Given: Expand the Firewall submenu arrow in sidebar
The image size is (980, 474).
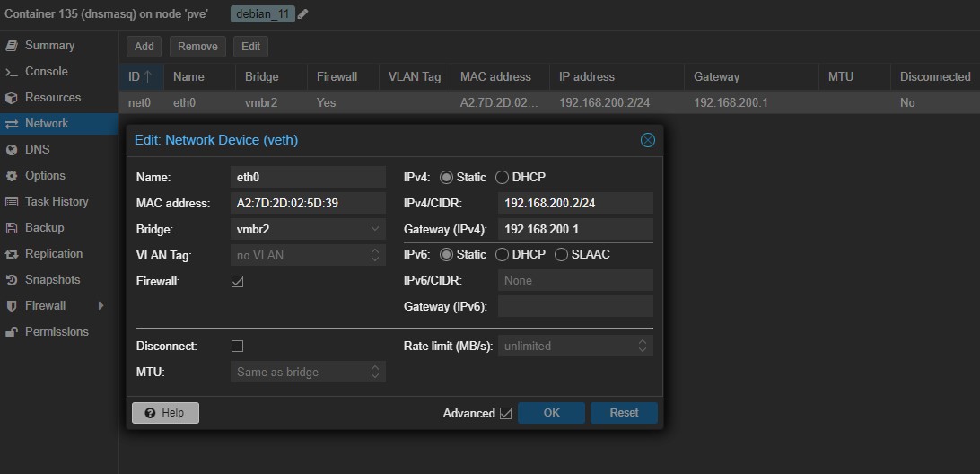Looking at the screenshot, I should click(101, 306).
